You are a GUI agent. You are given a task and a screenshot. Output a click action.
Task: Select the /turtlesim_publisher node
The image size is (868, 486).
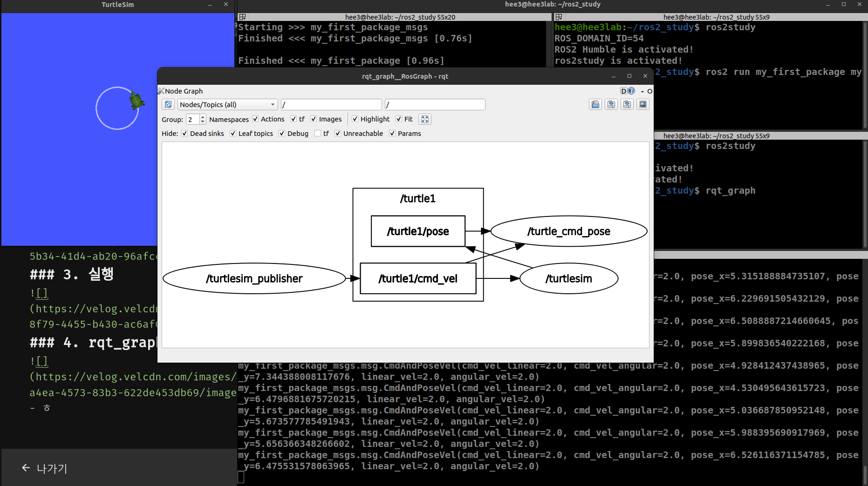click(254, 278)
